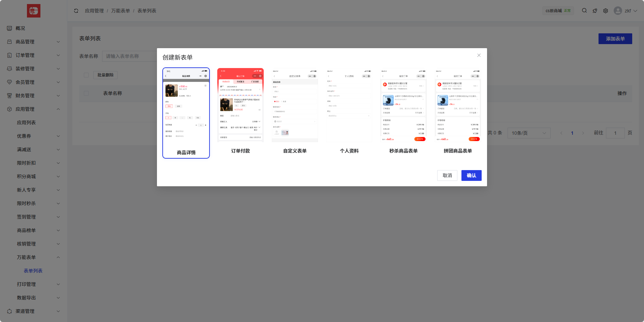
Task: Click the 财务管理 sidebar icon
Action: (x=9, y=96)
